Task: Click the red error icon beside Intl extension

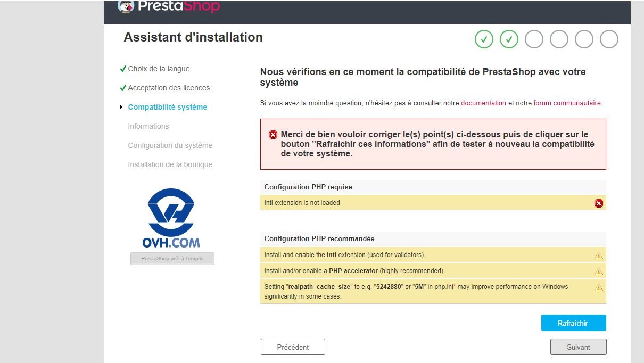Action: point(599,203)
